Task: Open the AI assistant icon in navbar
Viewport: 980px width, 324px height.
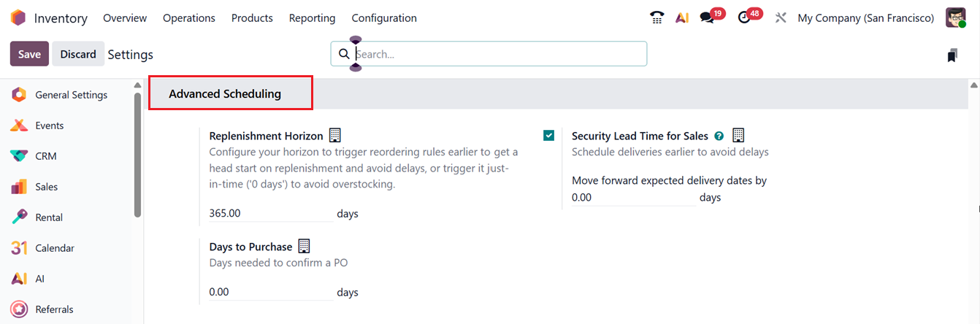Action: (x=682, y=18)
